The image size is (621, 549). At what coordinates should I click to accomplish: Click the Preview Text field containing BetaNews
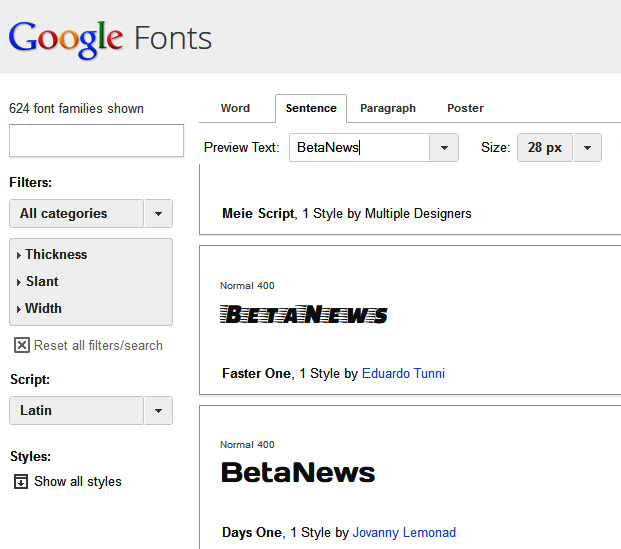coord(360,147)
